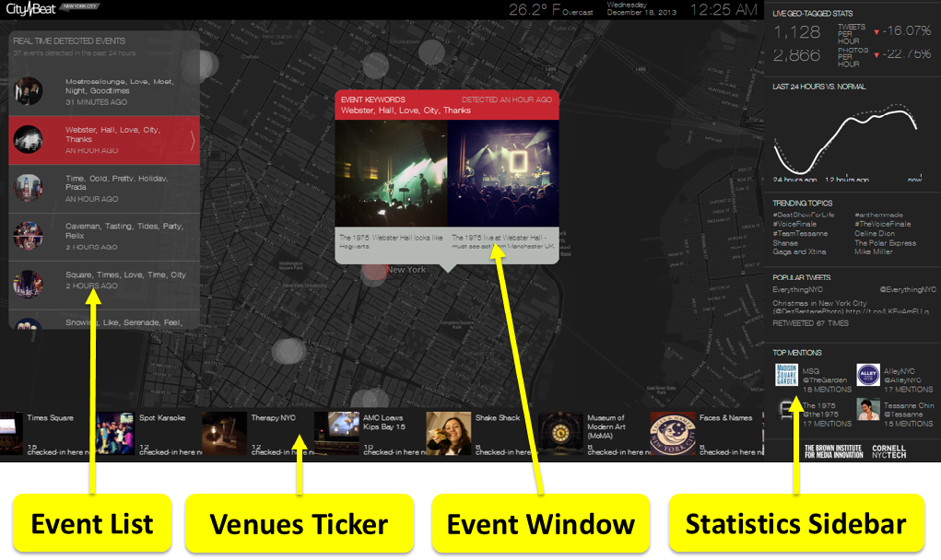Click the Faces & Names venue thumbnail
Screen dimensions: 941x560
(672, 433)
